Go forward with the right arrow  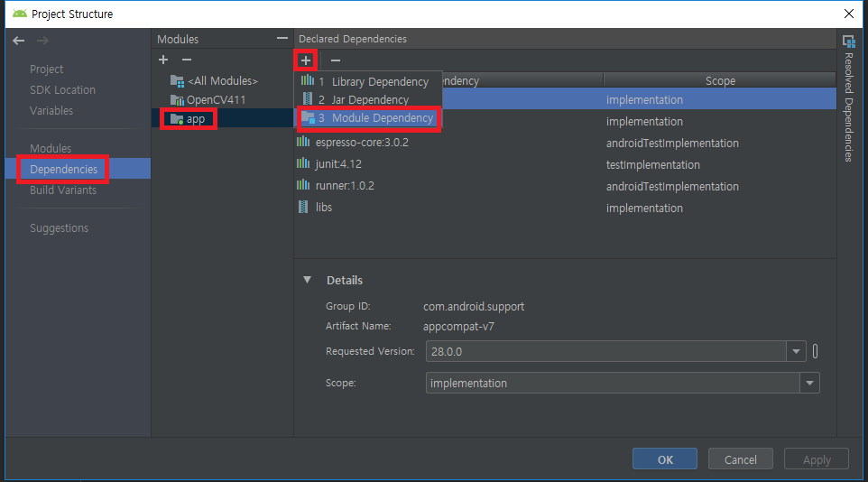(x=42, y=41)
